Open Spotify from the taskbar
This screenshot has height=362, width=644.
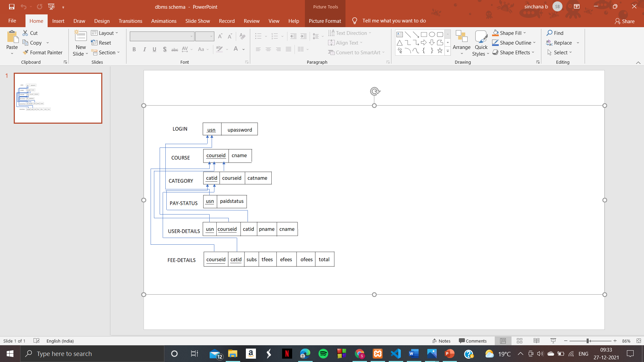click(323, 354)
